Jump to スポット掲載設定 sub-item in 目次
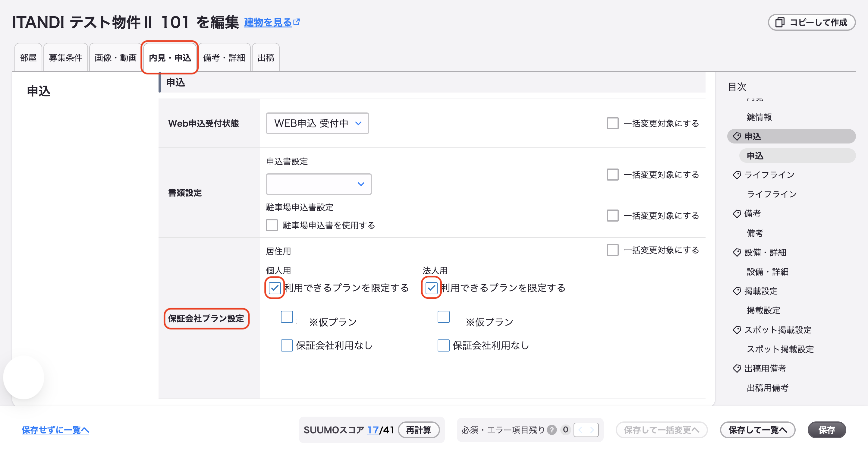This screenshot has width=868, height=454. tap(780, 349)
